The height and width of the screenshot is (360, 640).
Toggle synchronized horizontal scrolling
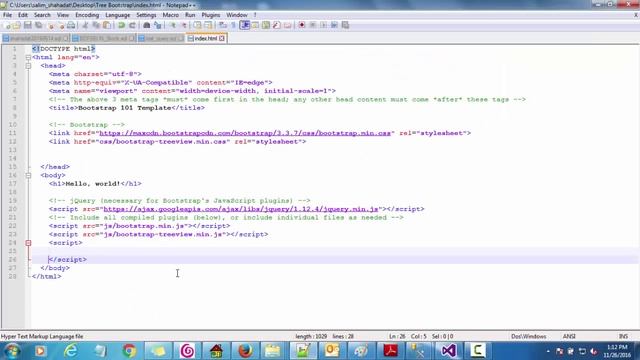point(209,25)
